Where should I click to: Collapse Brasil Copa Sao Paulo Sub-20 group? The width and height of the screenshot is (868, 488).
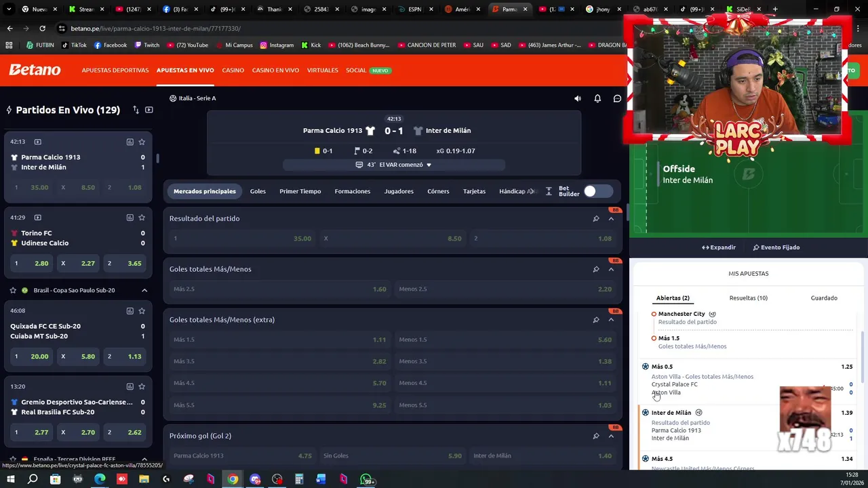point(144,290)
